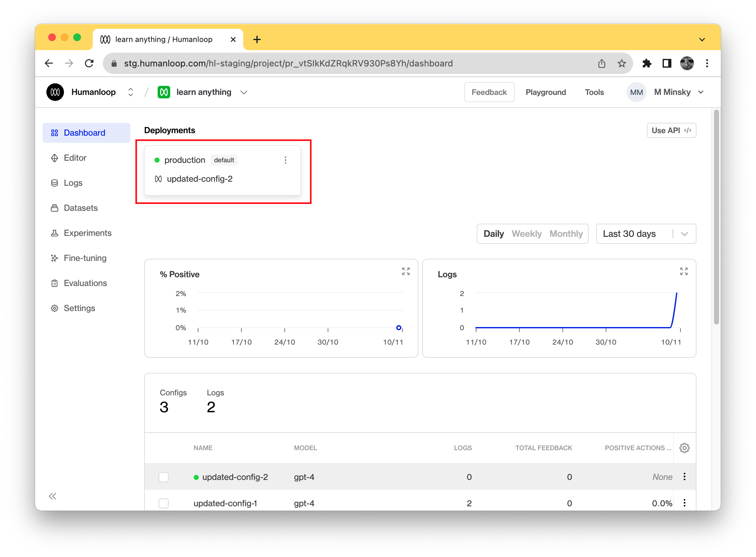756x557 pixels.
Task: Click the browser back arrow
Action: pos(49,63)
